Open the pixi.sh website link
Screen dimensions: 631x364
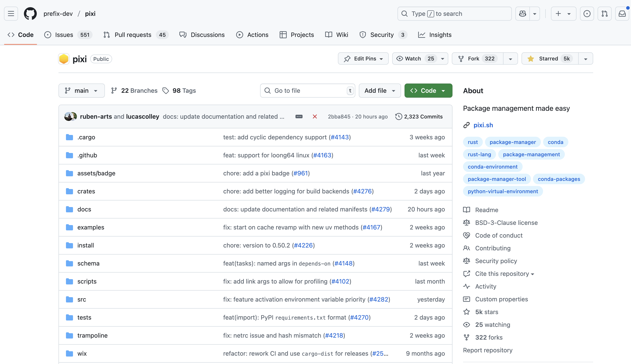coord(483,125)
